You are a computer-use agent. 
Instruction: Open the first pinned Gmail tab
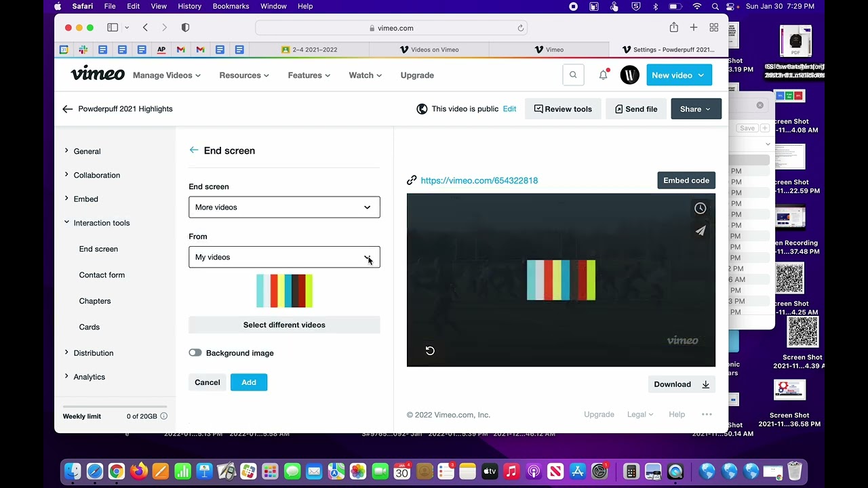tap(180, 49)
